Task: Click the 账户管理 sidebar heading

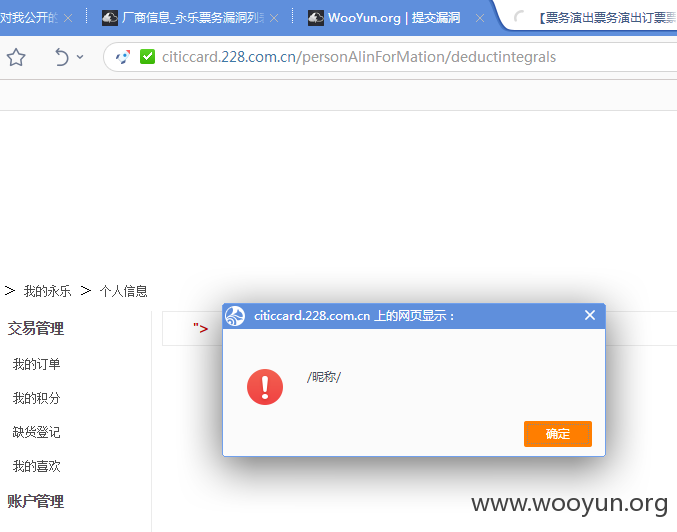Action: click(x=36, y=502)
